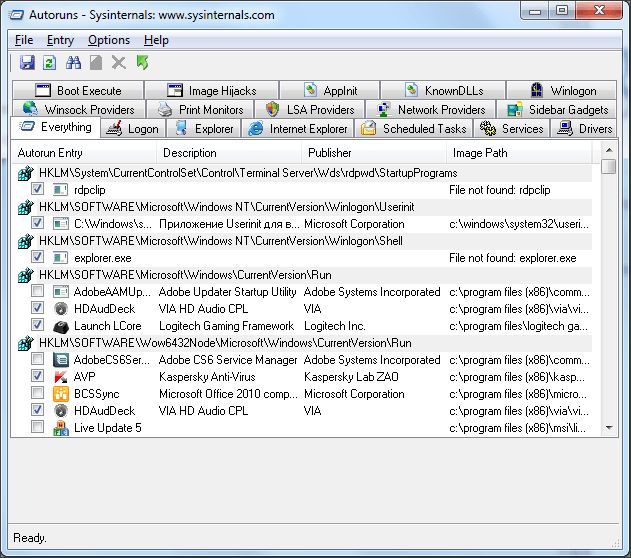
Task: Enable the AdobeCS6Ser checkbox
Action: (37, 358)
